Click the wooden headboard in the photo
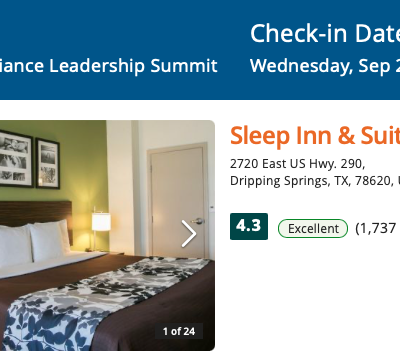Viewport: 400px width, 364px height. click(37, 217)
